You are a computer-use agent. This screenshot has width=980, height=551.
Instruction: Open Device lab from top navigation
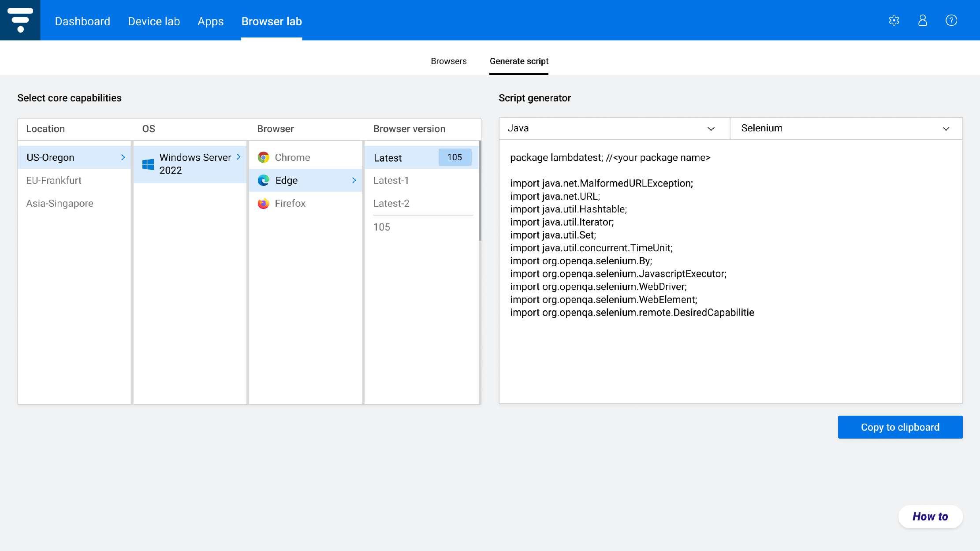pos(154,21)
